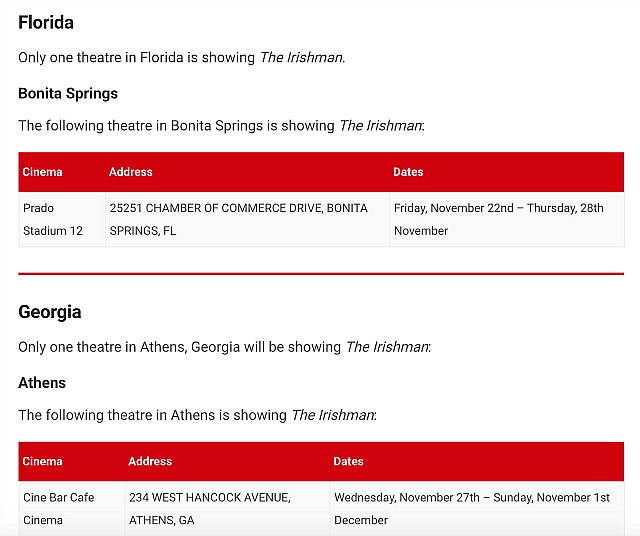Select the Cinema column header in Georgia table
The width and height of the screenshot is (640, 536).
coord(42,461)
